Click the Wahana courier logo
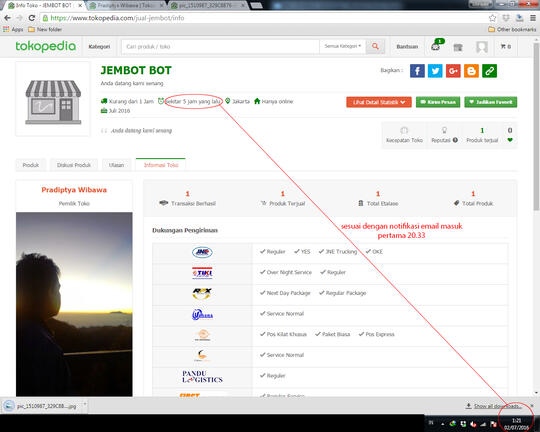 coord(202,315)
